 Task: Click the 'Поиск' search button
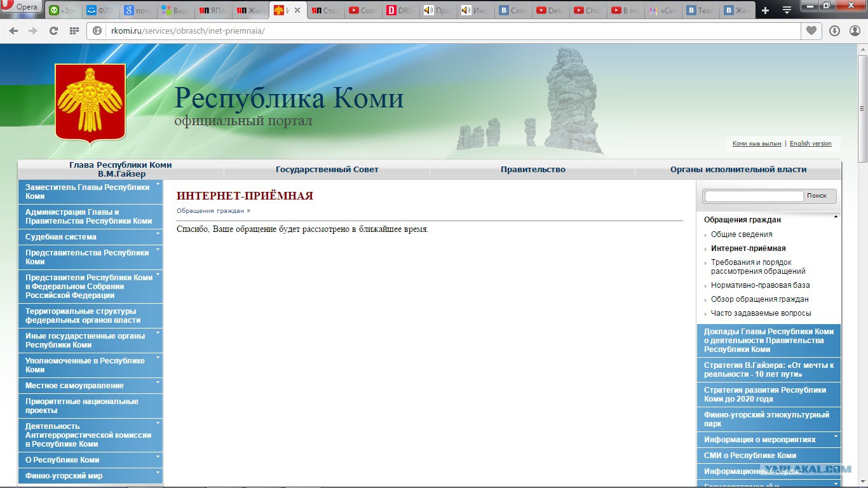point(817,196)
